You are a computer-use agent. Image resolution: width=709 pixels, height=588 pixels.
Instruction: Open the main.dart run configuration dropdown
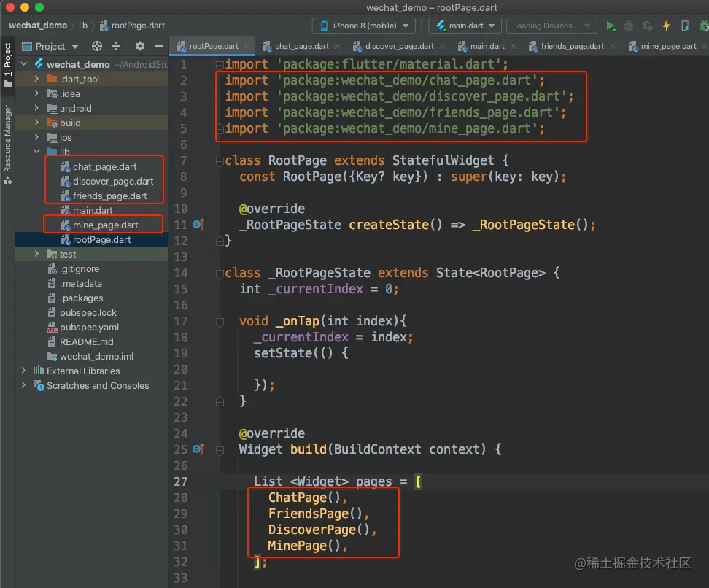[x=465, y=26]
